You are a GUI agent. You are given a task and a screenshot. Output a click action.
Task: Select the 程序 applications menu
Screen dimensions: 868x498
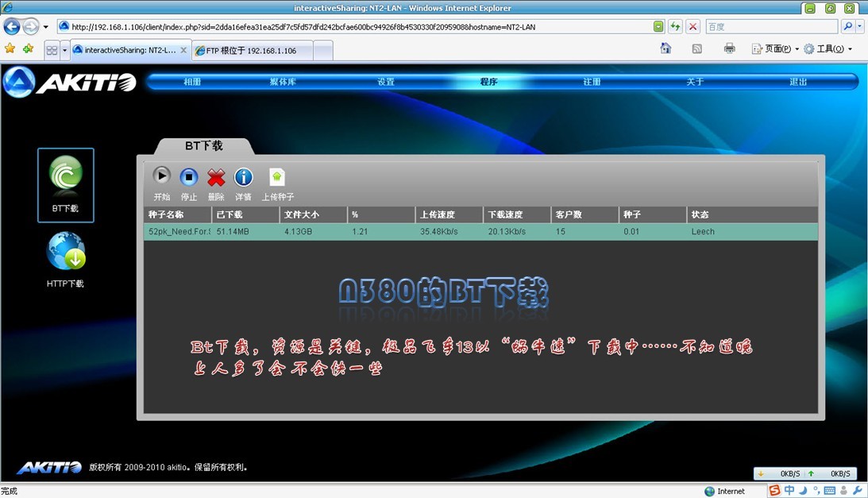[x=489, y=82]
